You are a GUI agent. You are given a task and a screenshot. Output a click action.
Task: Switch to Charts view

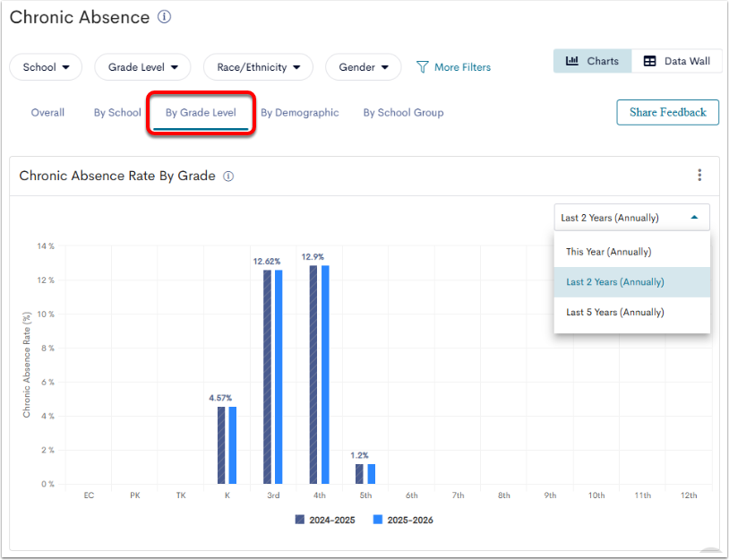coord(592,61)
